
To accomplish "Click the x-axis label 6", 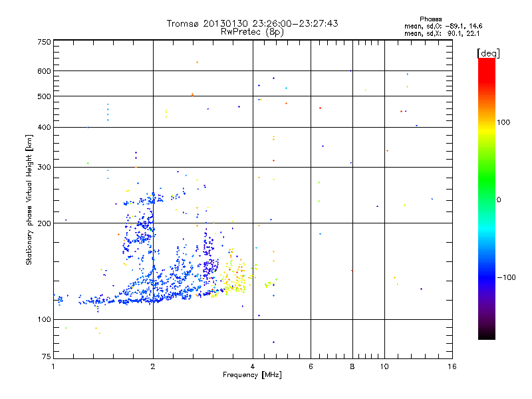I will pos(311,366).
